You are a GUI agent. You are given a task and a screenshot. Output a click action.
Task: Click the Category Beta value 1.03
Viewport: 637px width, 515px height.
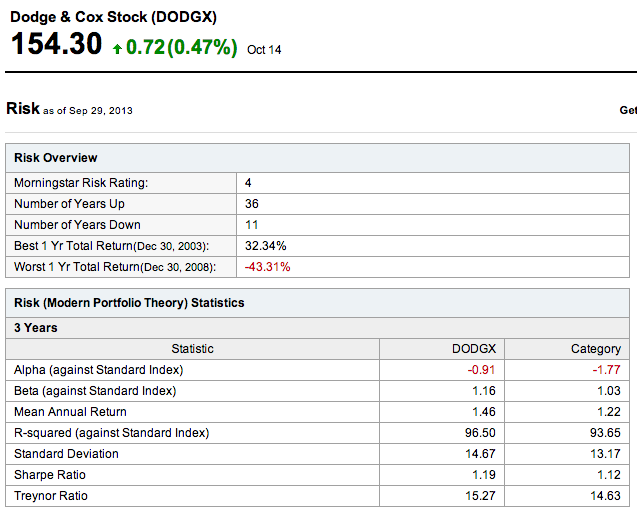pos(609,391)
